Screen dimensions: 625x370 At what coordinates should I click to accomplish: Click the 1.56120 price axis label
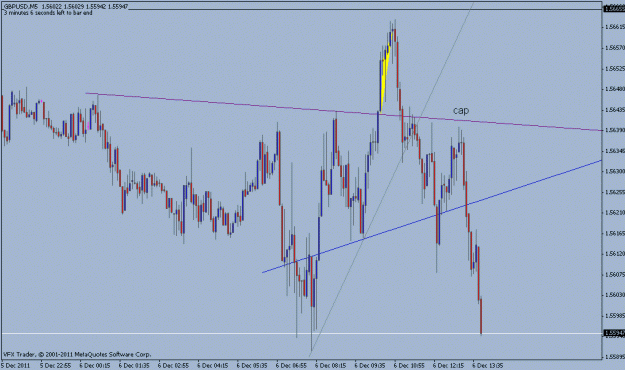coord(614,254)
